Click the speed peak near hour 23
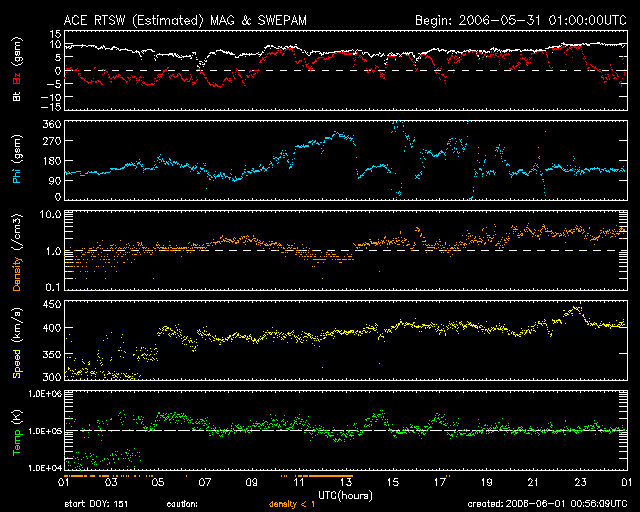The image size is (640, 512). click(x=576, y=308)
